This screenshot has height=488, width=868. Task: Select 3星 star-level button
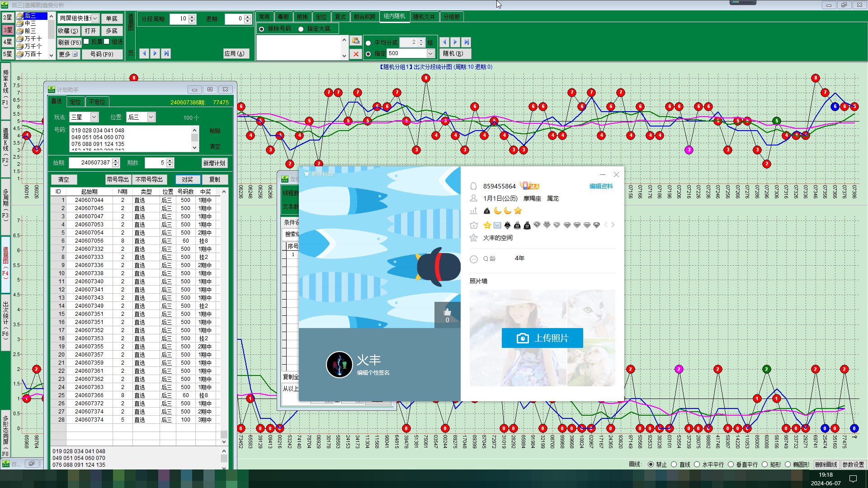click(8, 30)
